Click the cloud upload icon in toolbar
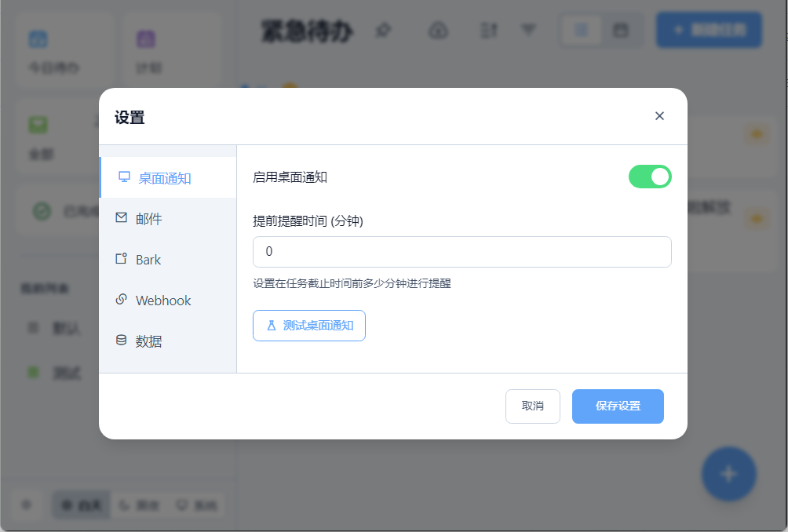788x532 pixels. (438, 31)
